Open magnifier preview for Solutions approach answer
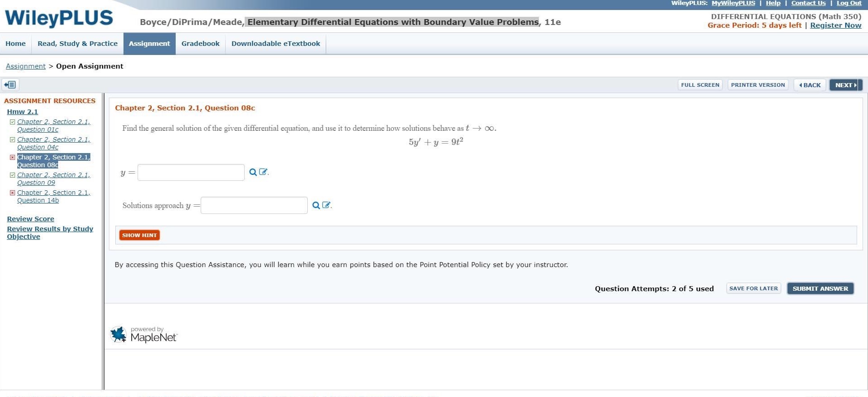Screen dimensions: 868x397 coord(316,205)
